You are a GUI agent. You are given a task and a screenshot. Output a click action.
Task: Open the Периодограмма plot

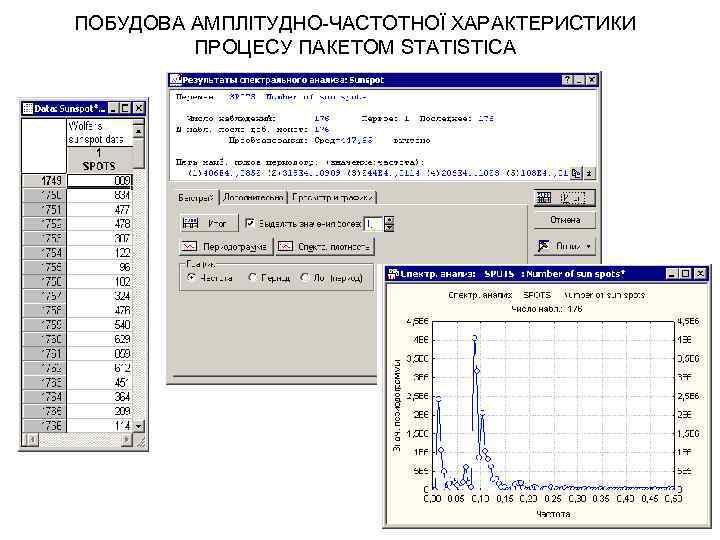click(226, 247)
